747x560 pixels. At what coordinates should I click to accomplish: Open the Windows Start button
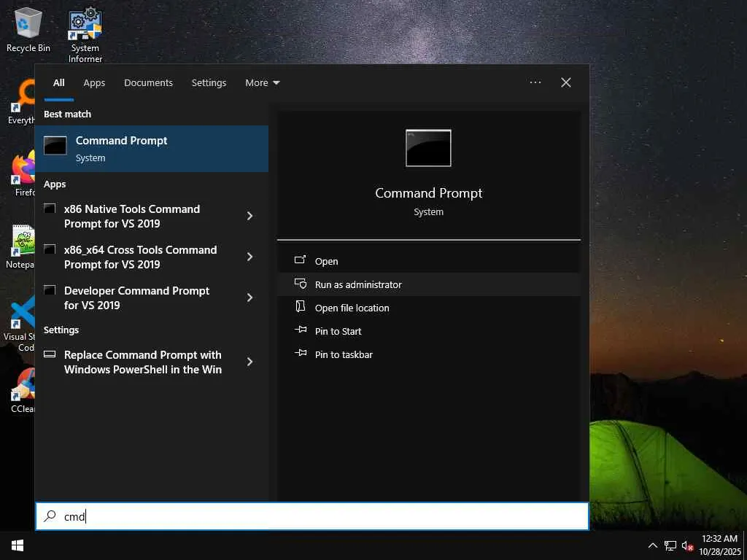pos(18,545)
